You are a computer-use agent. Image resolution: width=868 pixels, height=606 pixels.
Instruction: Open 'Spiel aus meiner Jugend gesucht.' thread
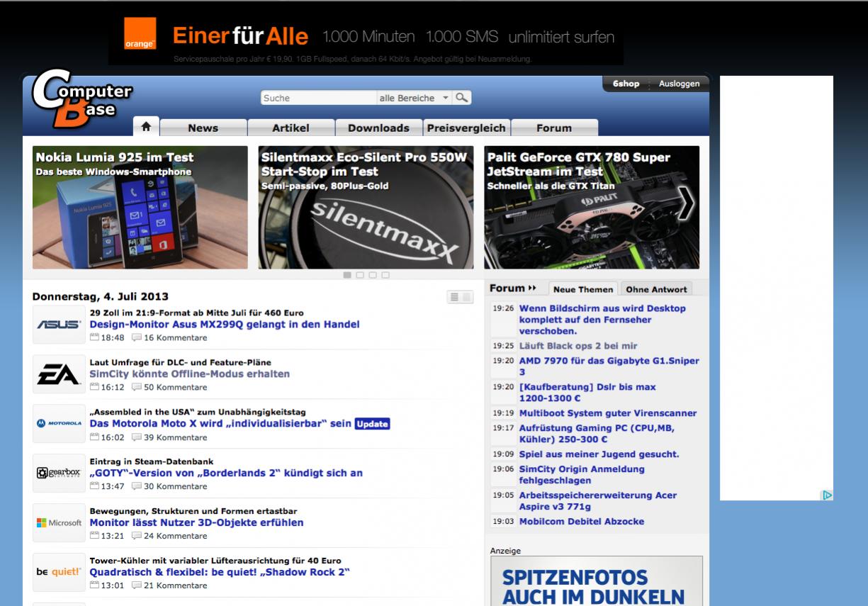point(599,454)
